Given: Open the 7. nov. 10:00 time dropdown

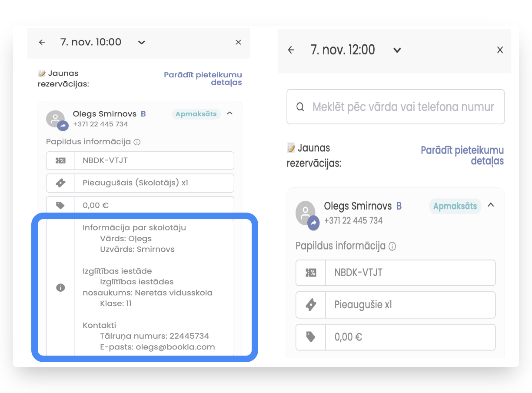Looking at the screenshot, I should click(x=141, y=43).
